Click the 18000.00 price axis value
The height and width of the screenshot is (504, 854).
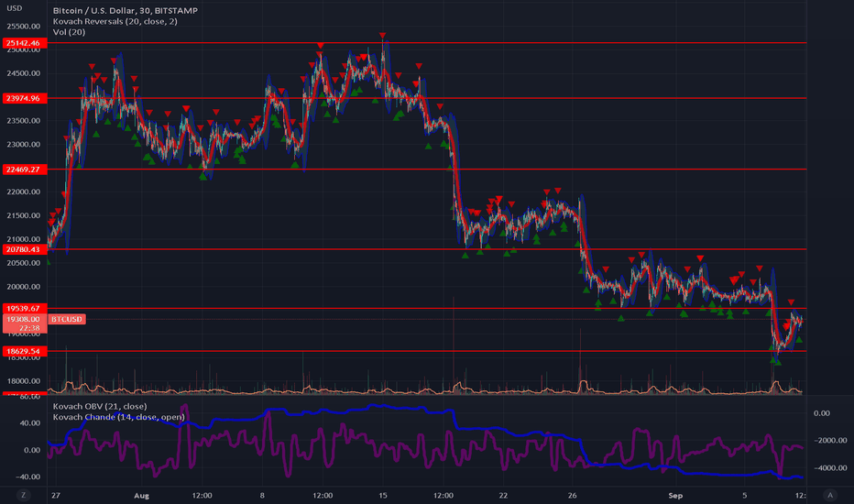(x=24, y=381)
